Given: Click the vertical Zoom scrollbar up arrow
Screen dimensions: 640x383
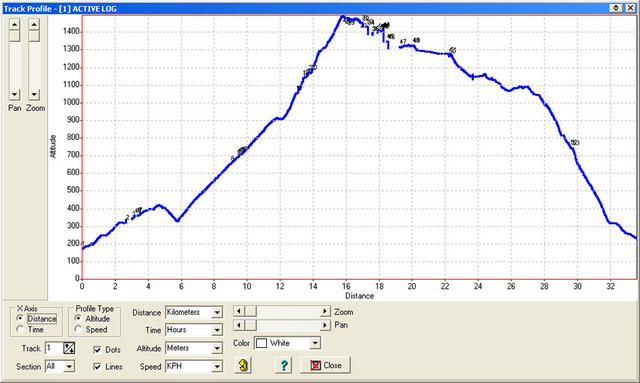Looking at the screenshot, I should coord(34,24).
